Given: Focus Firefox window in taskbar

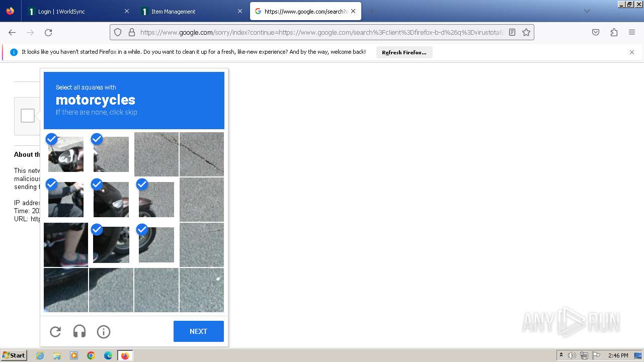Looking at the screenshot, I should coord(125,355).
